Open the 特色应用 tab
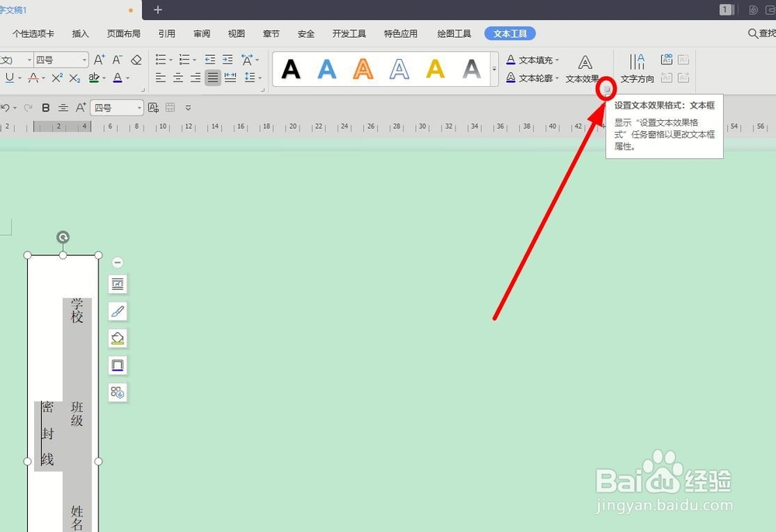The width and height of the screenshot is (776, 532). [401, 33]
